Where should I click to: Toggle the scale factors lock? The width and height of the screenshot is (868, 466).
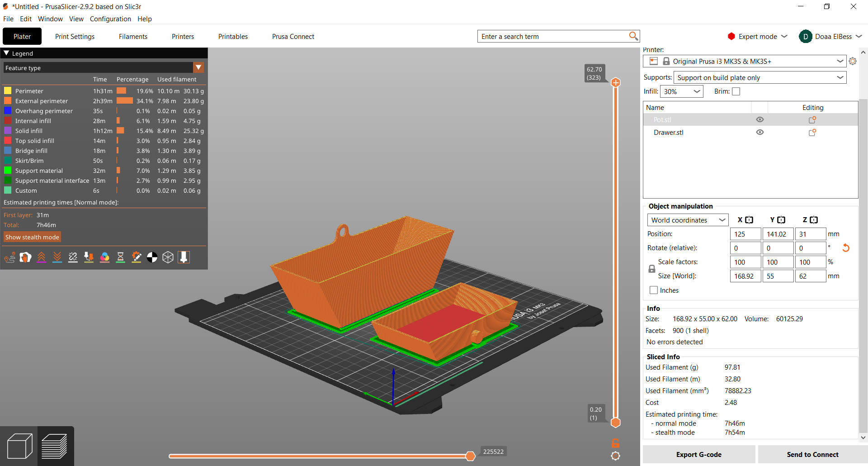651,269
